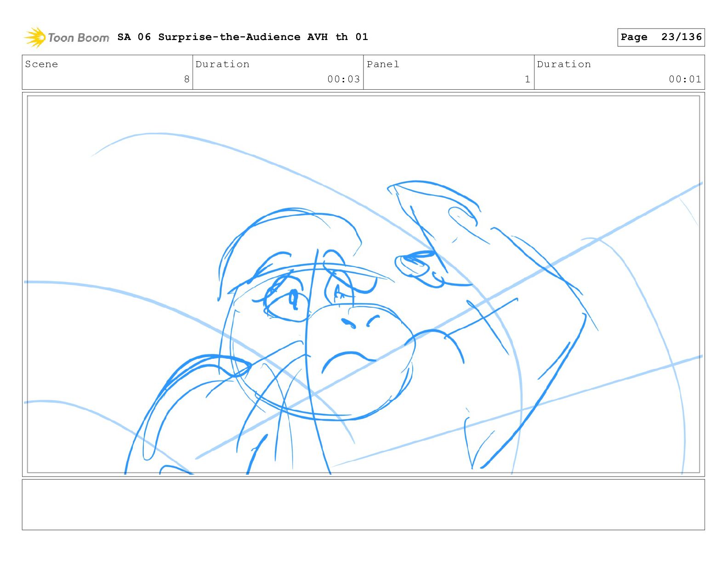Click the 'Scene' header label
The width and height of the screenshot is (728, 563).
click(42, 64)
